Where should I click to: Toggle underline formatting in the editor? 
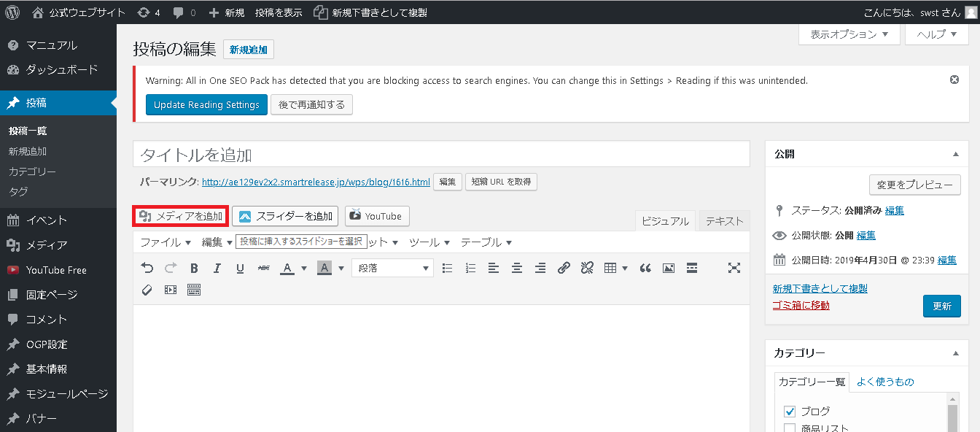click(240, 268)
